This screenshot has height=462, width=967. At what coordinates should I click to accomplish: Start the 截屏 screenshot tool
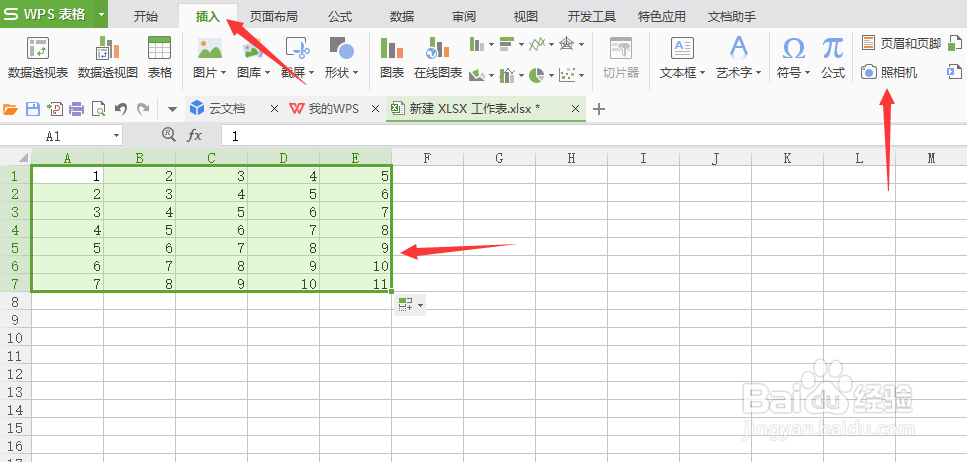click(297, 57)
